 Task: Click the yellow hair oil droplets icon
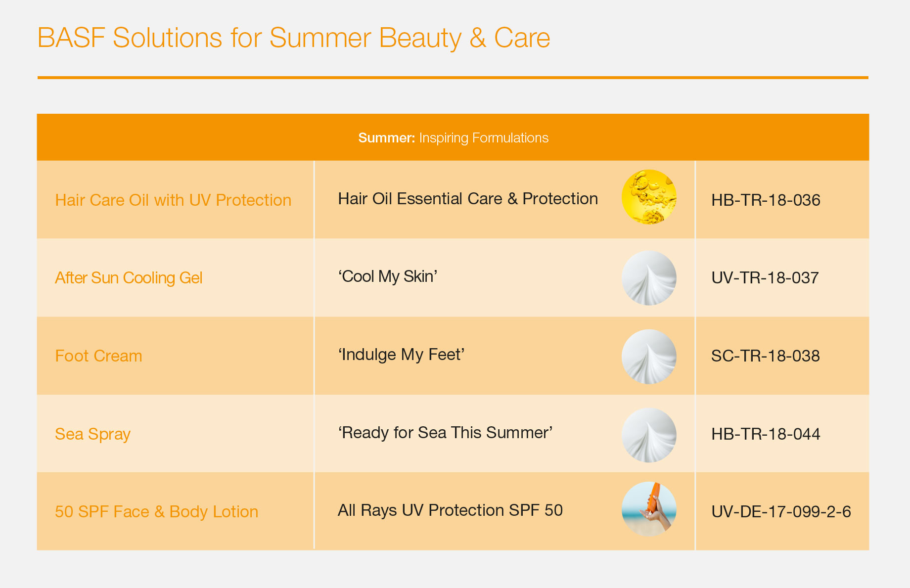coord(649,197)
